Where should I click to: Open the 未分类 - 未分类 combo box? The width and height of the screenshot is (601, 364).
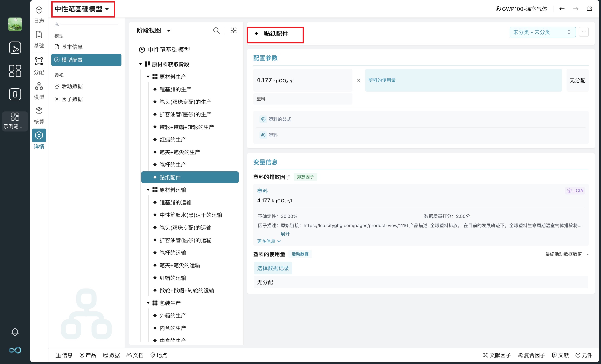pos(542,32)
